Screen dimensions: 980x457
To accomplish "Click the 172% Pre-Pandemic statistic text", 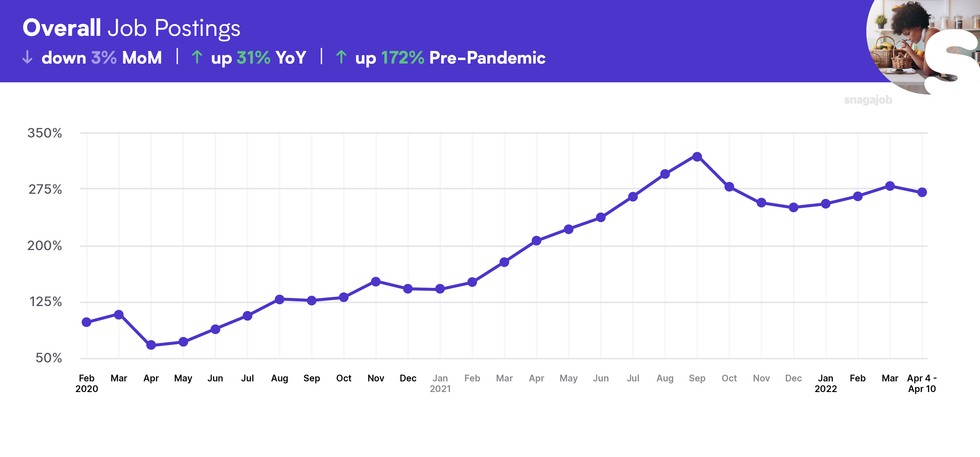I will (463, 58).
